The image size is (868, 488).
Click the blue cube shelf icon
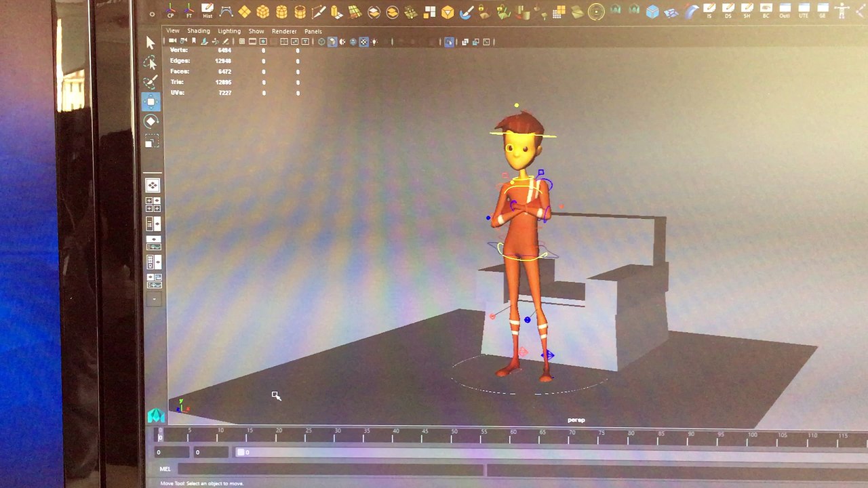pyautogui.click(x=652, y=12)
